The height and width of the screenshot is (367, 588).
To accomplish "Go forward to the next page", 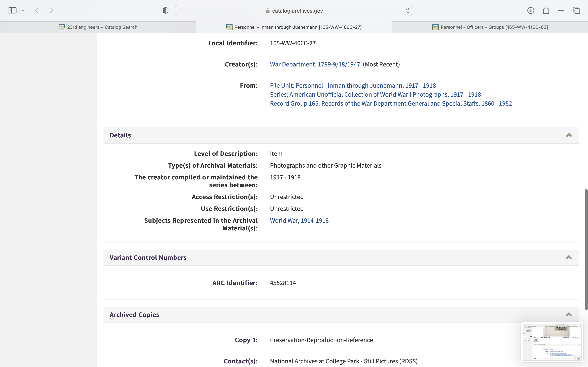I will tap(51, 10).
